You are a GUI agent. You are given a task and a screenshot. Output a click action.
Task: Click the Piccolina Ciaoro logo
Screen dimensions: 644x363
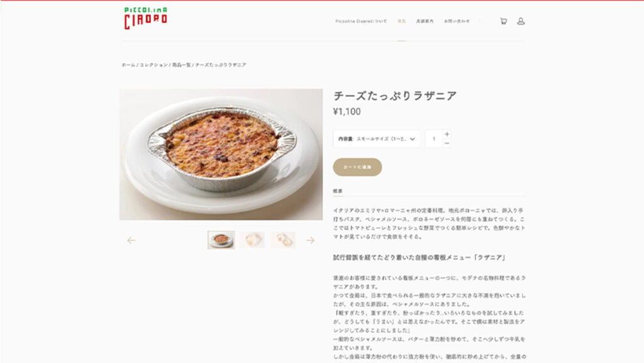pyautogui.click(x=146, y=18)
